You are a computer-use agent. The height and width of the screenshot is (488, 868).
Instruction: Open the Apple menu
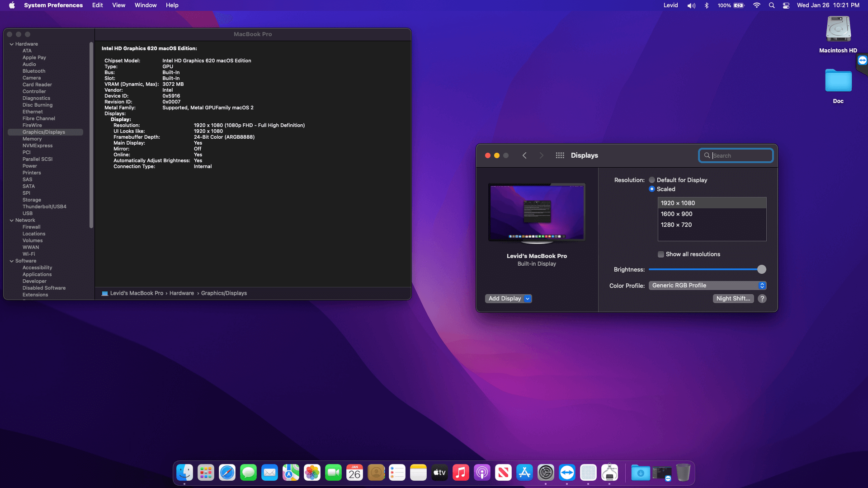point(12,5)
